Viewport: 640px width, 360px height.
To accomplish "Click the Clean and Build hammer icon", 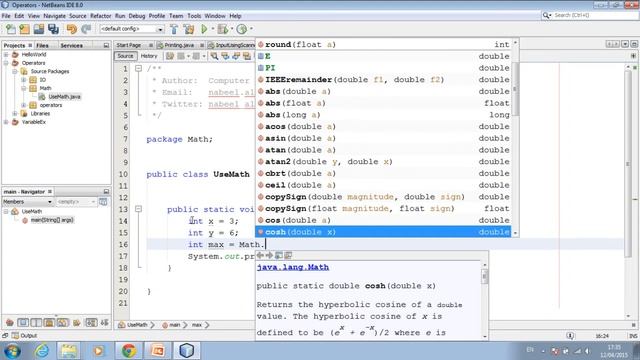I will coord(189,29).
